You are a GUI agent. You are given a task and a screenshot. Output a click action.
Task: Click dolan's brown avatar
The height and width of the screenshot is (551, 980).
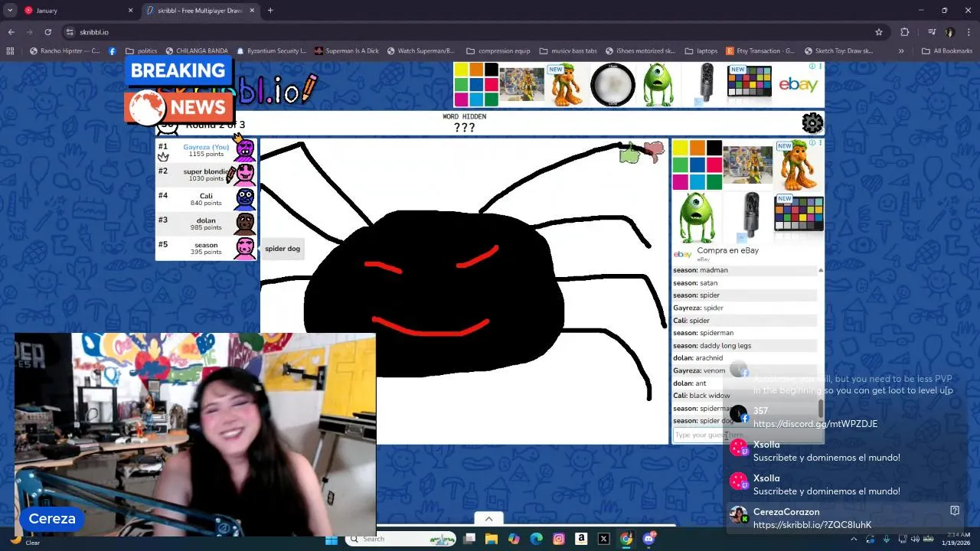coord(245,223)
